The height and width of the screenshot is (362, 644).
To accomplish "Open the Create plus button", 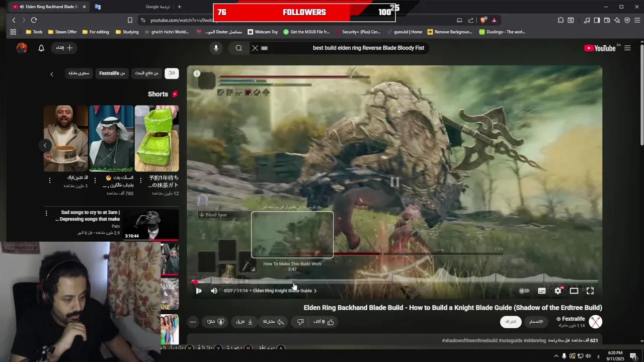I will pos(64,48).
